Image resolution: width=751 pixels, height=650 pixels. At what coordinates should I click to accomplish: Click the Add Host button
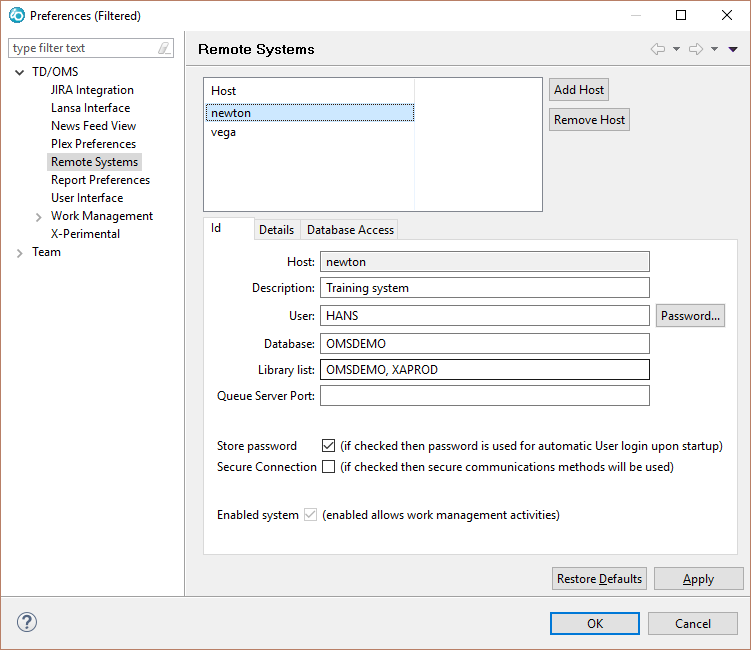pyautogui.click(x=579, y=90)
